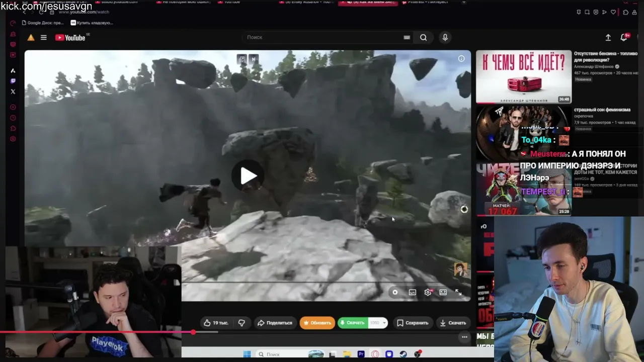The width and height of the screenshot is (644, 362).
Task: Open browser sidebar settings gear
Action: point(13,139)
